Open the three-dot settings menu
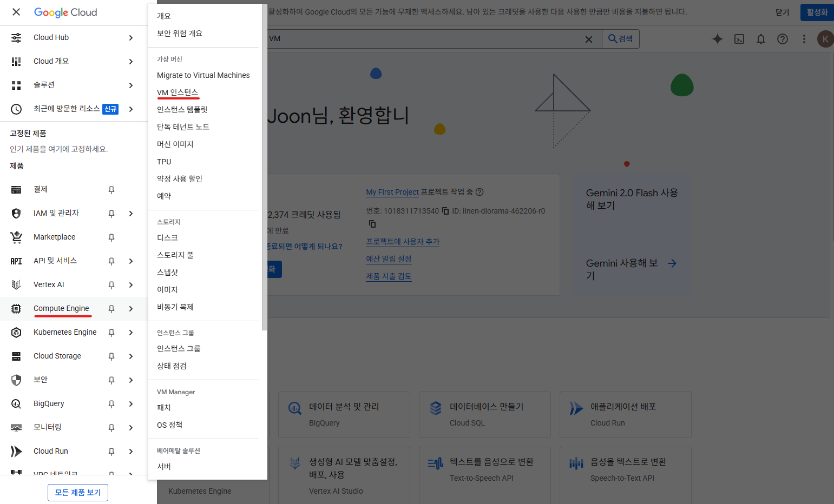The height and width of the screenshot is (504, 834). [804, 39]
